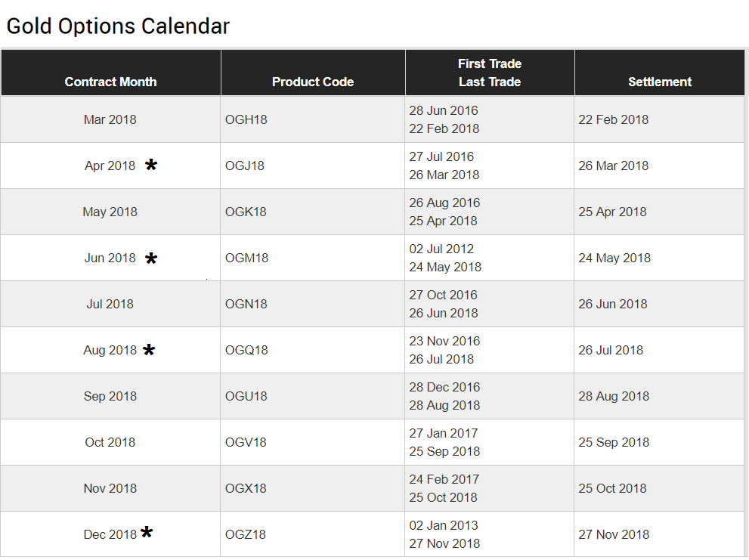
Task: Select the Mar 2018 contract month
Action: coord(110,119)
